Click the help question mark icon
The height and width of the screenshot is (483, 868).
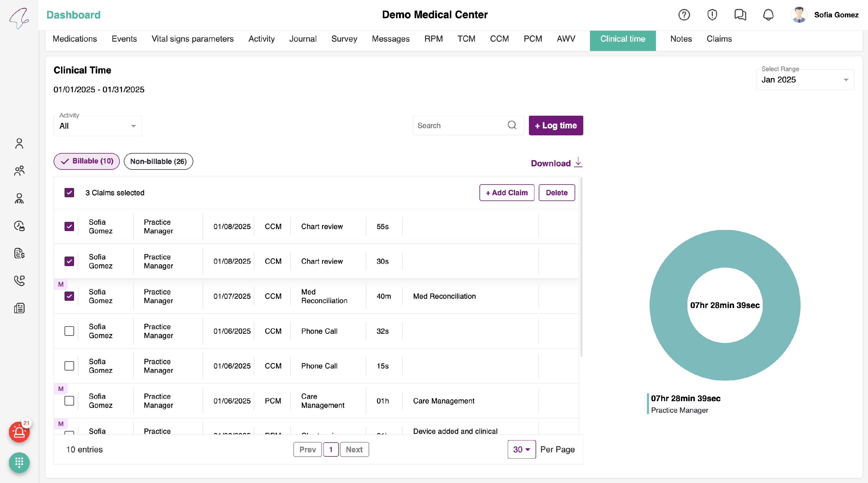point(684,15)
